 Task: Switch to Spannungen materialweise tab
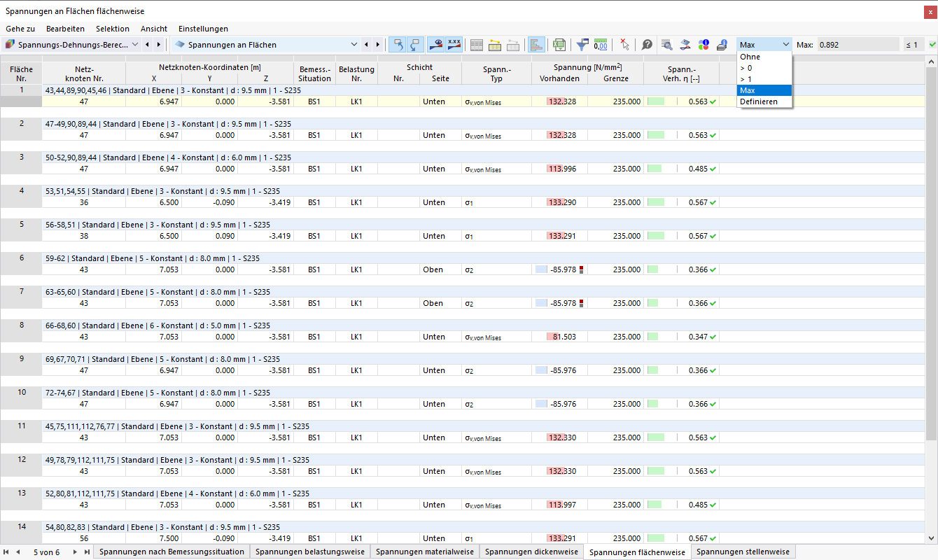(x=425, y=552)
